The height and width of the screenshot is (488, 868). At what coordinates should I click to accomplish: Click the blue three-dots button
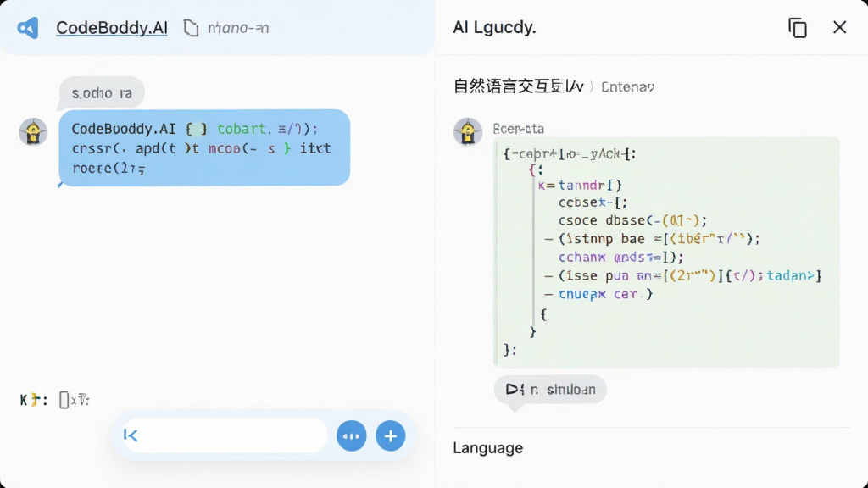click(x=352, y=436)
